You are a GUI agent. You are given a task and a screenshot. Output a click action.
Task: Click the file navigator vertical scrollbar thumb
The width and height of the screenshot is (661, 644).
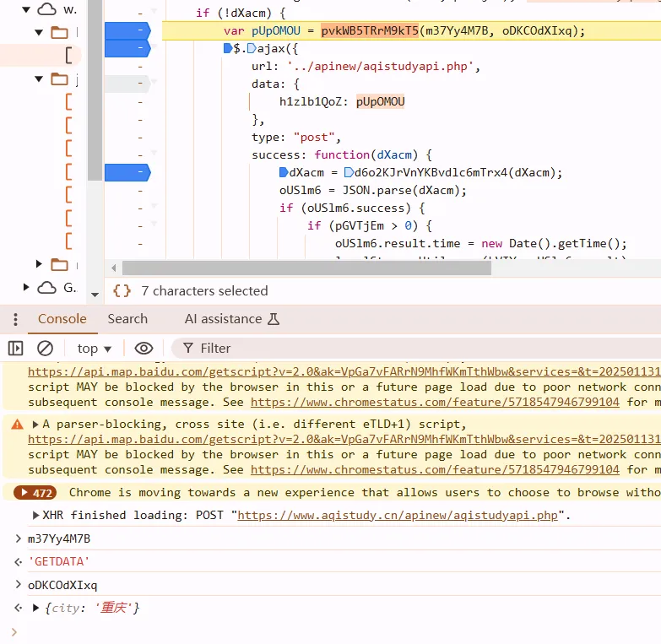(95, 90)
